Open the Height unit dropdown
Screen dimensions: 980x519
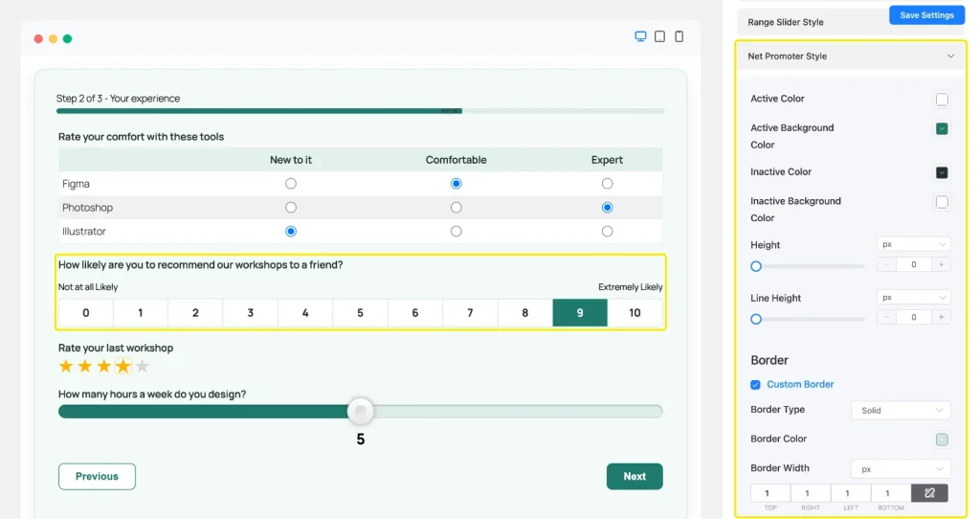tap(913, 244)
